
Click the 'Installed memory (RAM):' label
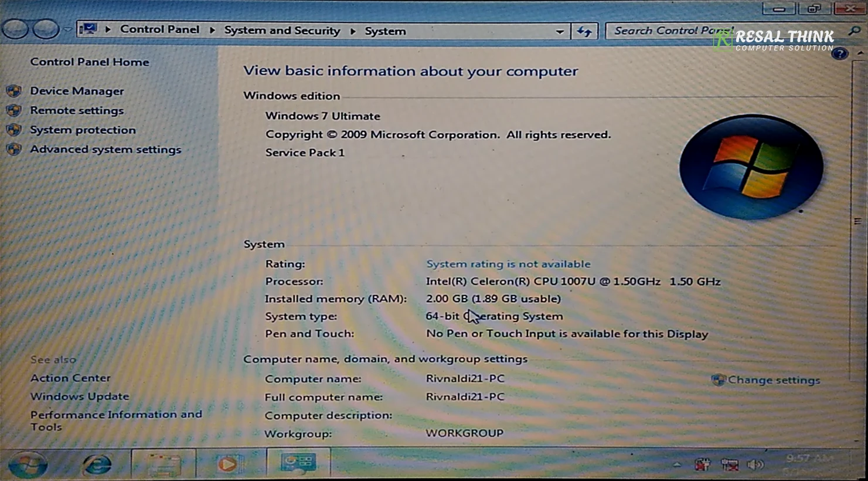click(x=336, y=299)
